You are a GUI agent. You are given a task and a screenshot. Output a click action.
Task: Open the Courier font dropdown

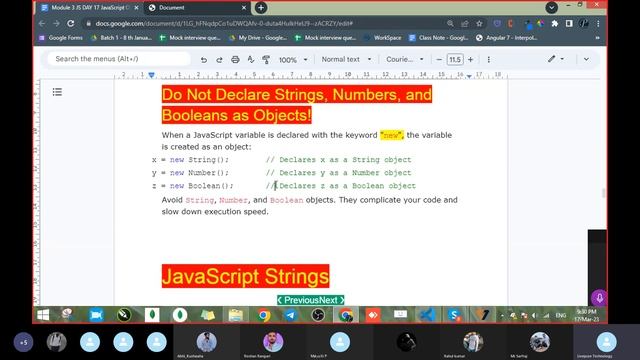tap(404, 60)
